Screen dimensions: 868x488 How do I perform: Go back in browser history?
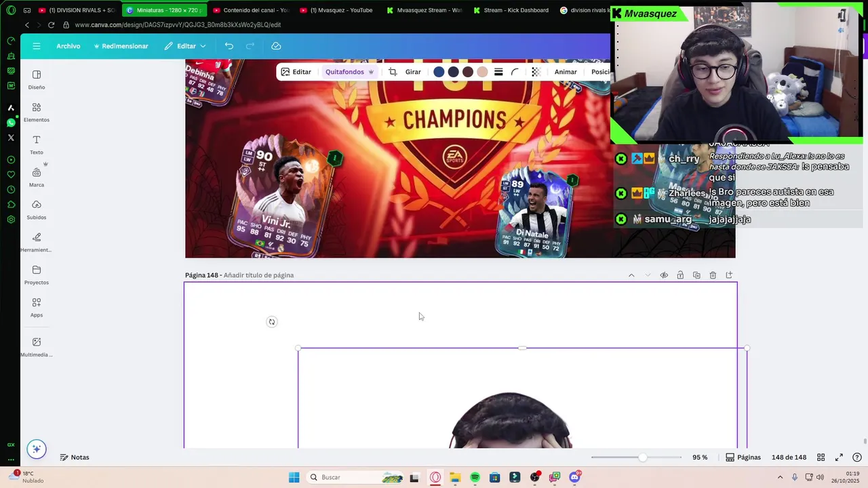click(27, 25)
